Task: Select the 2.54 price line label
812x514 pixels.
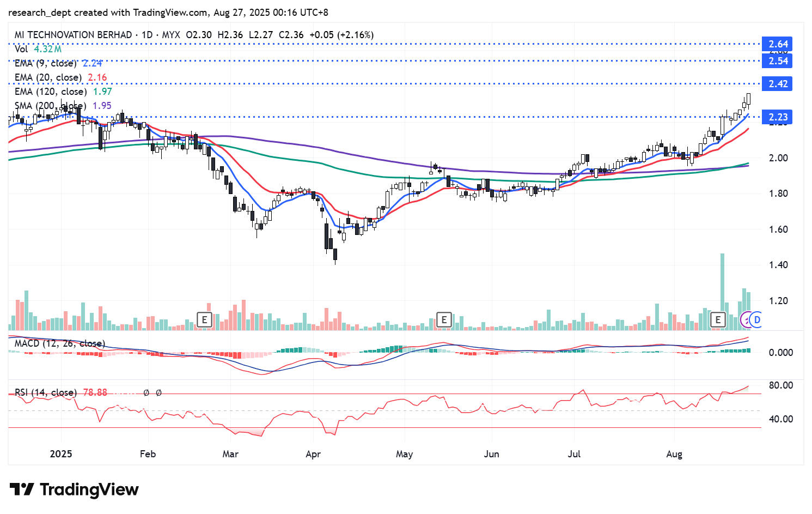Action: tap(778, 61)
